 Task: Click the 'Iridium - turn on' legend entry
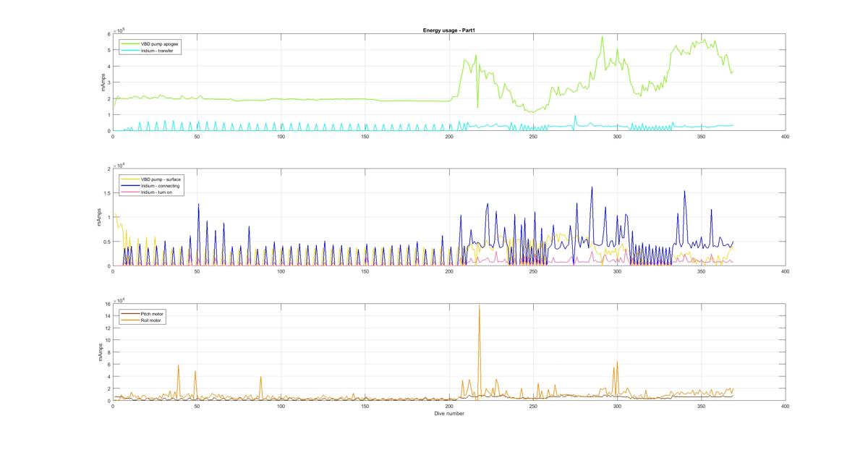[157, 192]
